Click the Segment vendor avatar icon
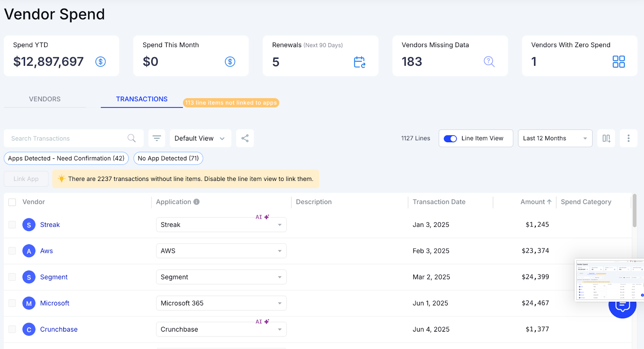This screenshot has width=644, height=349. click(x=29, y=277)
